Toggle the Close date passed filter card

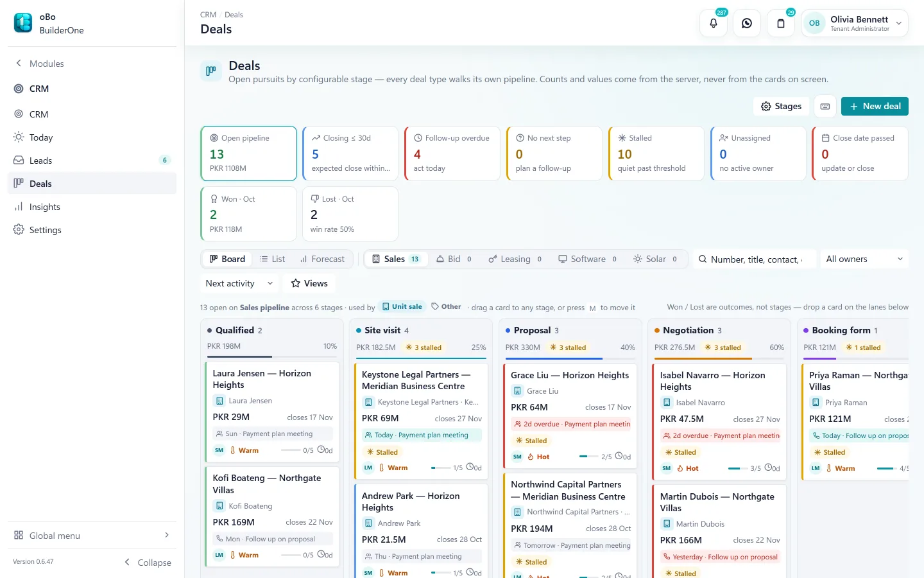point(860,153)
